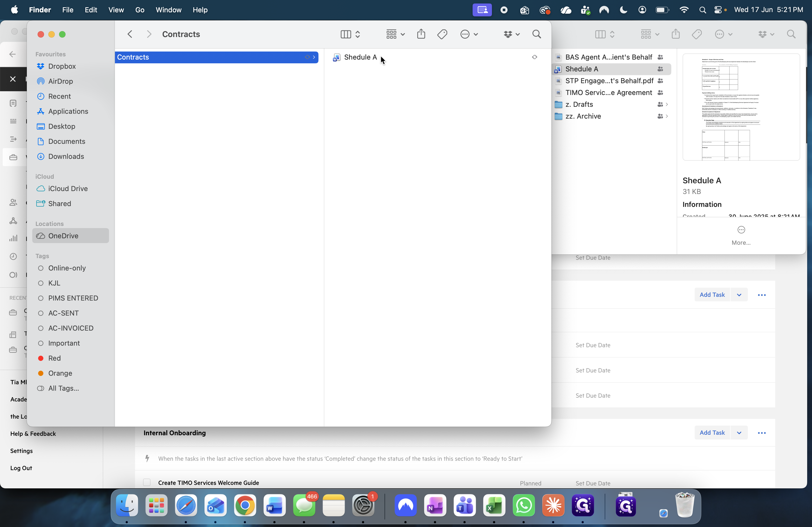The height and width of the screenshot is (527, 812).
Task: Open Microsoft Excel from the Dock
Action: pos(494,506)
